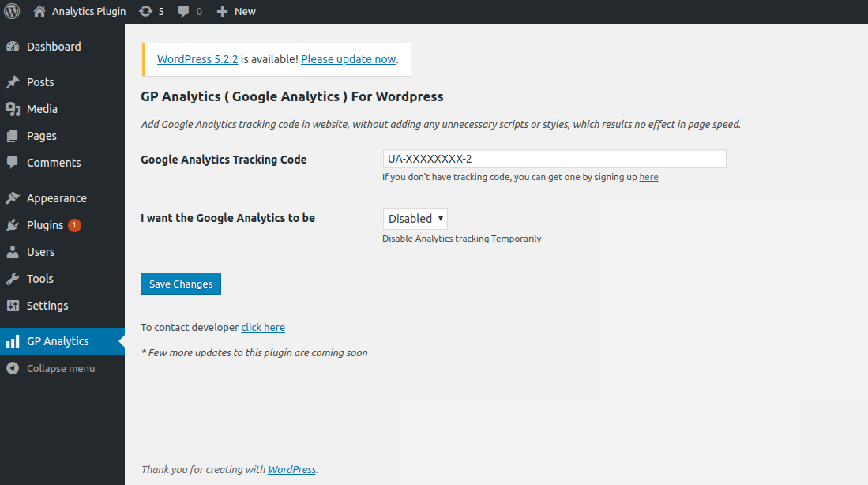
Task: Select the GP Analytics menu label
Action: pyautogui.click(x=58, y=341)
